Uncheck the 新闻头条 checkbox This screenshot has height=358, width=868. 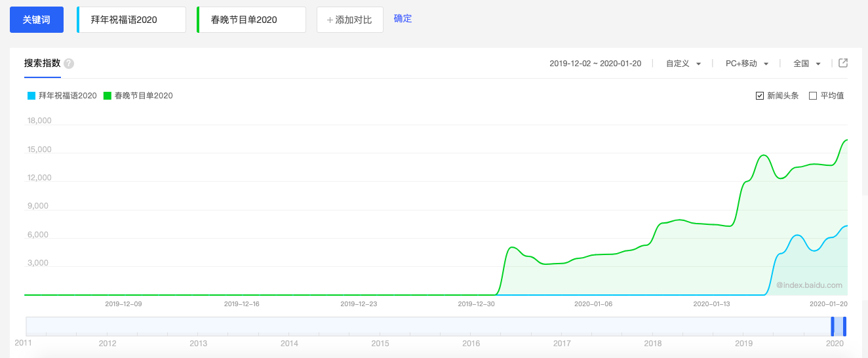pos(760,96)
